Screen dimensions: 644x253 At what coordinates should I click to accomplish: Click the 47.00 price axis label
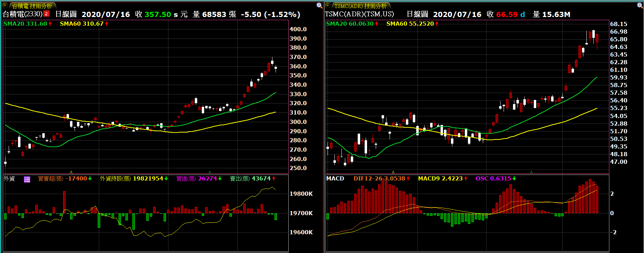click(x=619, y=162)
